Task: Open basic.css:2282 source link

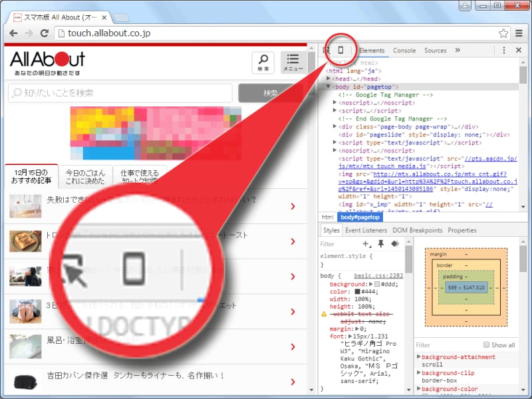Action: tap(378, 275)
